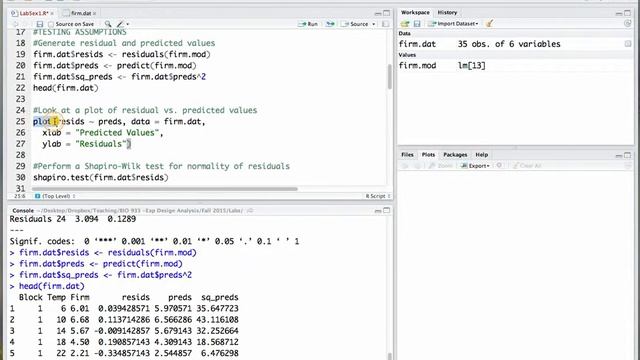Maximize the Plots pane
This screenshot has height=360, width=640.
pos(627,155)
